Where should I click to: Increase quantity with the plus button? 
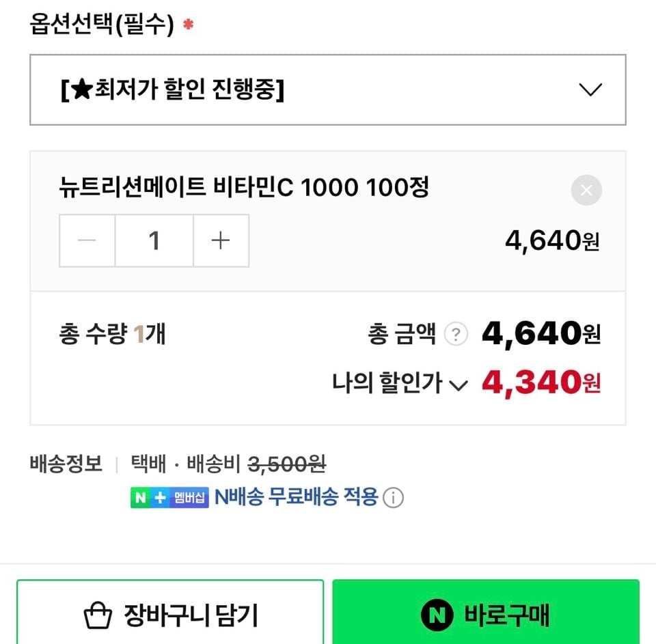pos(221,240)
